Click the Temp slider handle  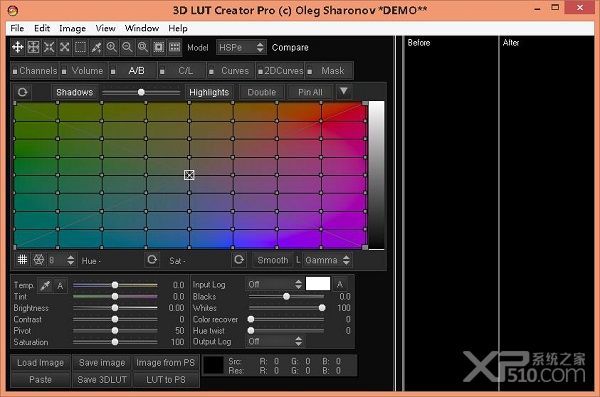115,285
